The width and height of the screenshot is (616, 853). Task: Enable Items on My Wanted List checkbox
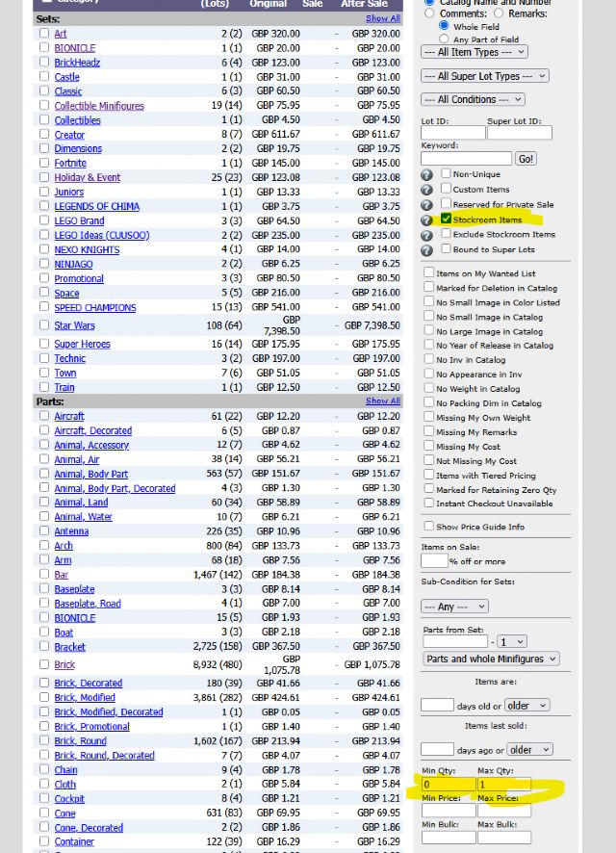(x=429, y=273)
